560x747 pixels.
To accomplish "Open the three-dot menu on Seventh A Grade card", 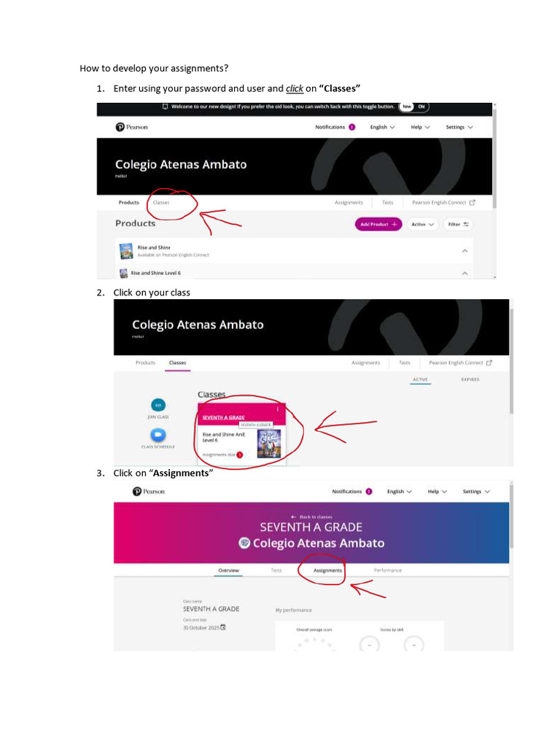I will pos(278,409).
